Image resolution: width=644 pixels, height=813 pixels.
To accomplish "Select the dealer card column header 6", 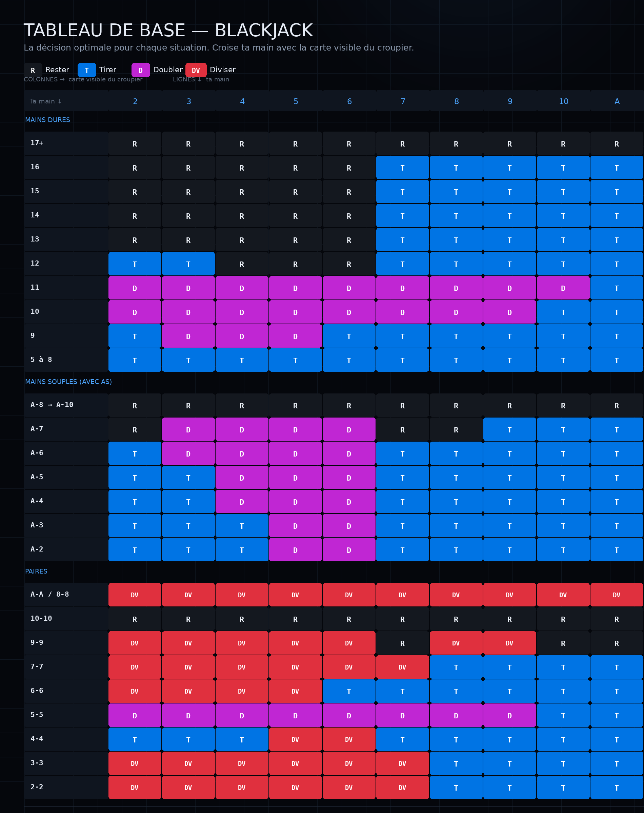I will click(349, 101).
